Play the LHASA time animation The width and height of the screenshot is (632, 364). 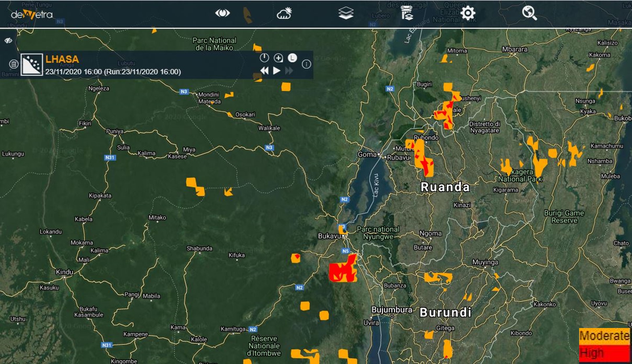tap(277, 71)
